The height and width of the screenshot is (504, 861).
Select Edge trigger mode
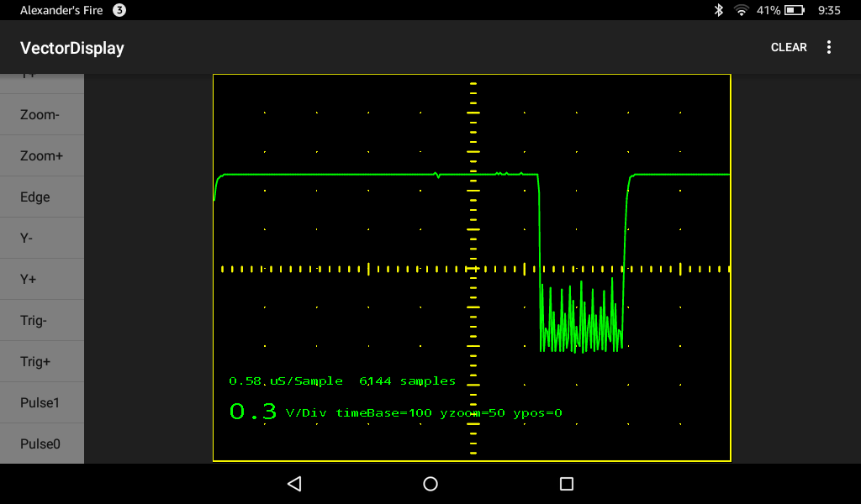42,197
